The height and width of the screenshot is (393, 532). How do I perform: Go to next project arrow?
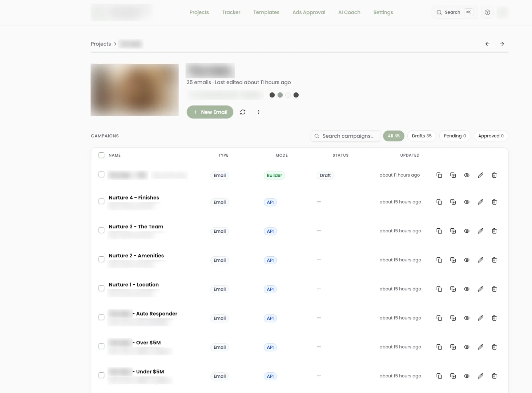coord(502,44)
